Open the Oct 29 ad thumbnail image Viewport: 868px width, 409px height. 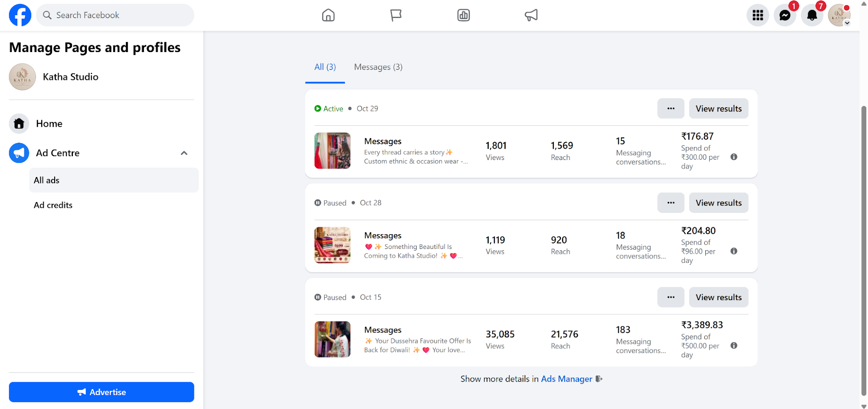pos(332,151)
